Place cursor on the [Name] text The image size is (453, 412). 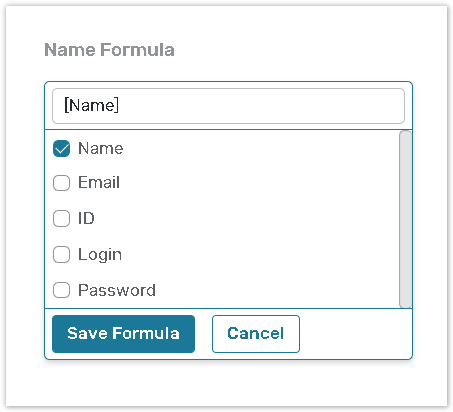(91, 105)
